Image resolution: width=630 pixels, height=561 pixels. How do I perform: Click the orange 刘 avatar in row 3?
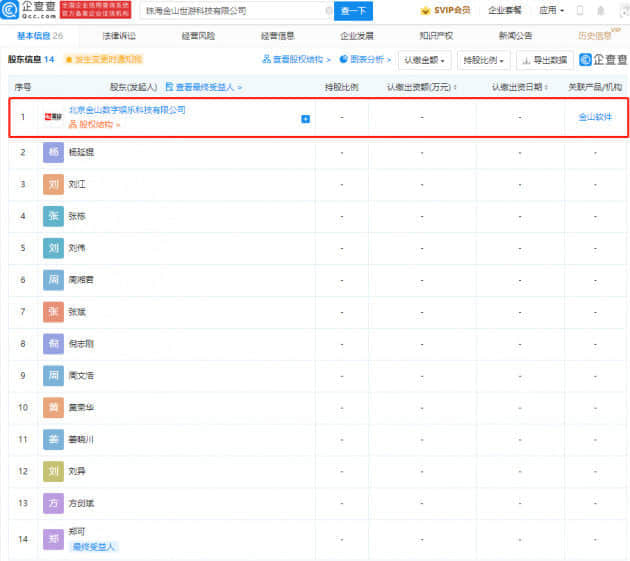point(53,184)
